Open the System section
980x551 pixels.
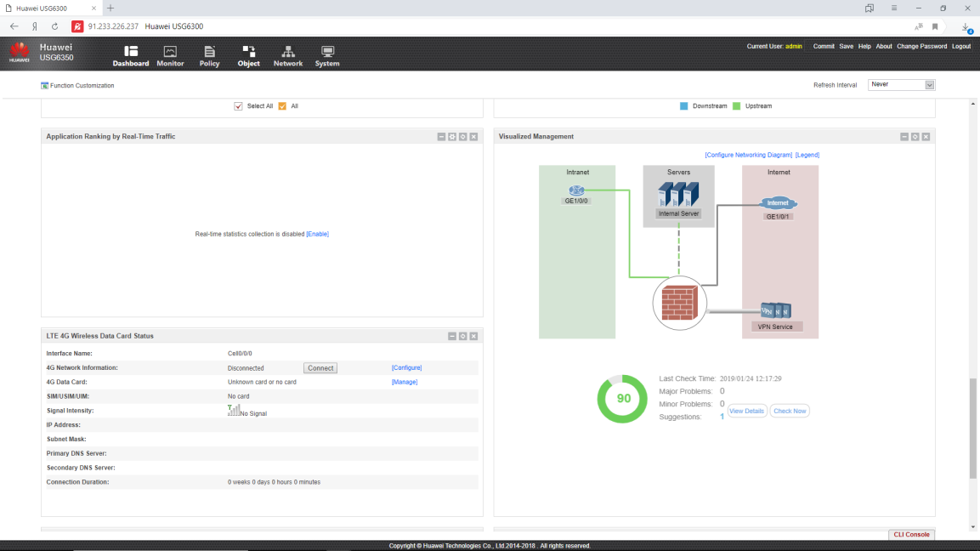tap(327, 55)
